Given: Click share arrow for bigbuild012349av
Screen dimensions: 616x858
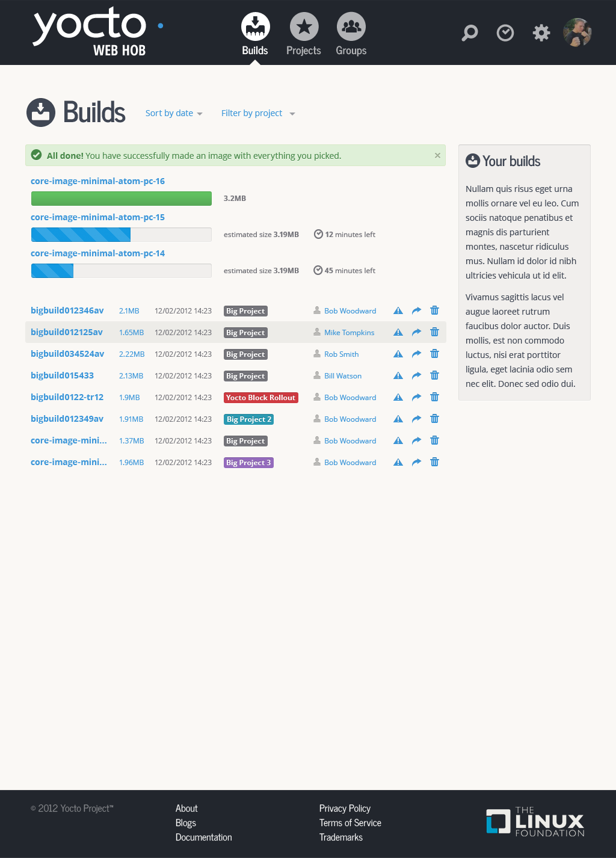Looking at the screenshot, I should pyautogui.click(x=416, y=419).
